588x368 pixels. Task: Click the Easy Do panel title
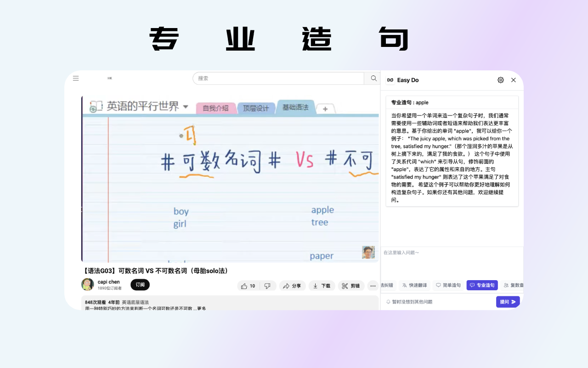408,80
